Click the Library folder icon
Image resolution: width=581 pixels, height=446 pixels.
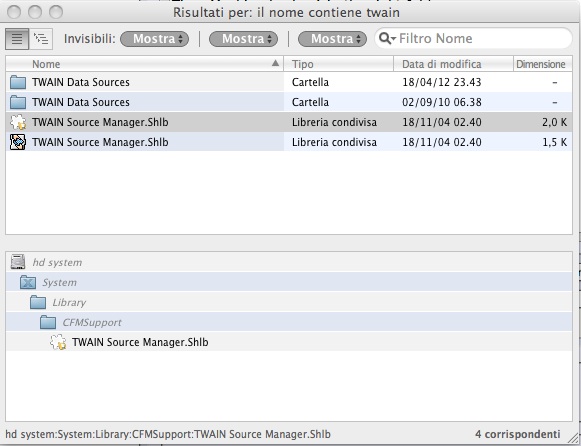[38, 302]
